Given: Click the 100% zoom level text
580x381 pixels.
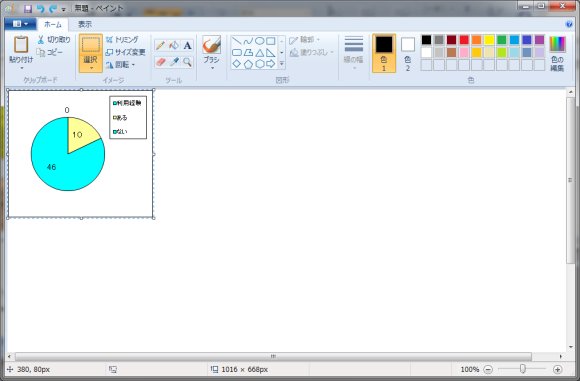Looking at the screenshot, I should [x=470, y=369].
